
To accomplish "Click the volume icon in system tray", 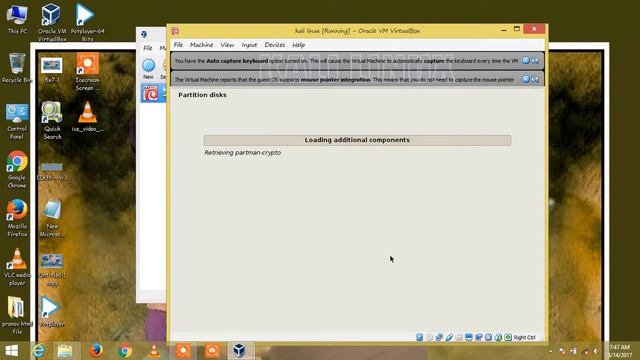I will 596,351.
